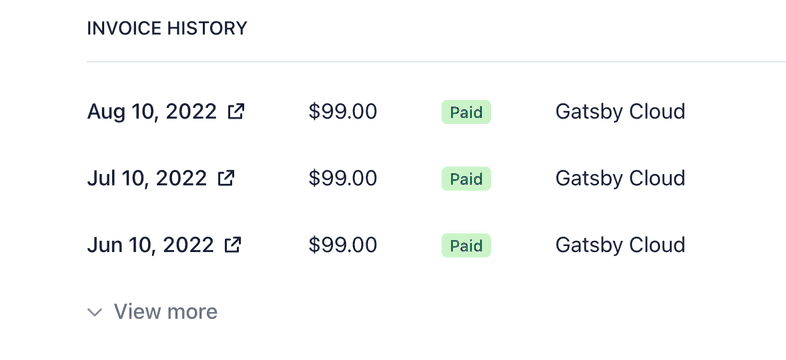The width and height of the screenshot is (786, 360).
Task: Click the Paid badge for July invoice
Action: click(466, 178)
